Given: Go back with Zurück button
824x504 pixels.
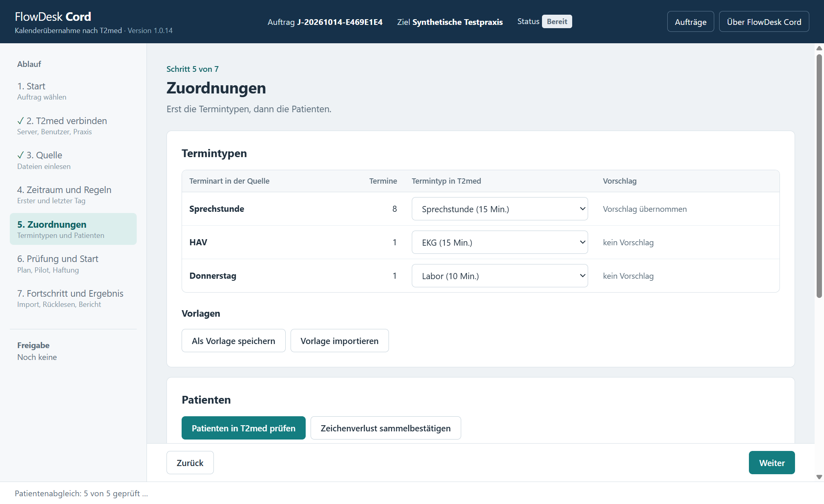Looking at the screenshot, I should pos(190,463).
